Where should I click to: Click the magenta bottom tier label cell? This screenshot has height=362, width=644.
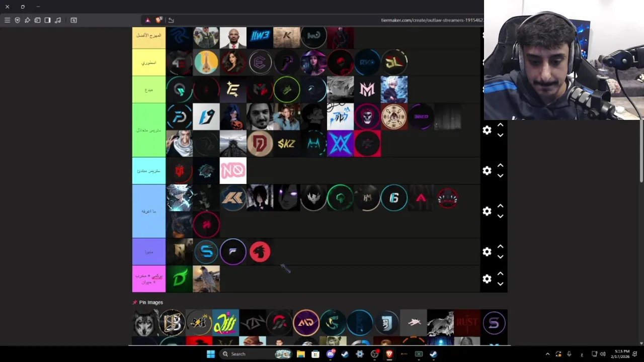pyautogui.click(x=149, y=279)
